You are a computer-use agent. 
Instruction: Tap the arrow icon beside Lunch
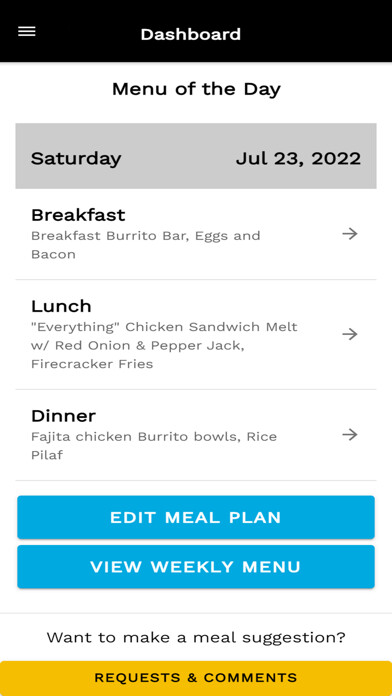tap(350, 334)
